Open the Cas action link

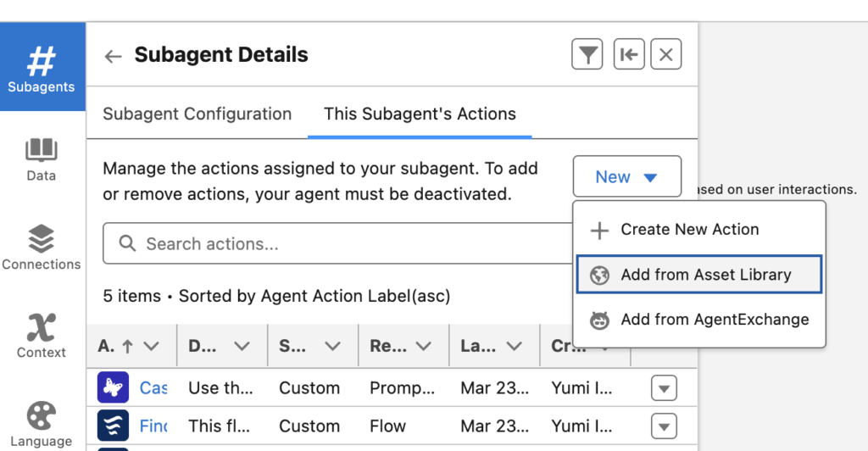tap(153, 388)
